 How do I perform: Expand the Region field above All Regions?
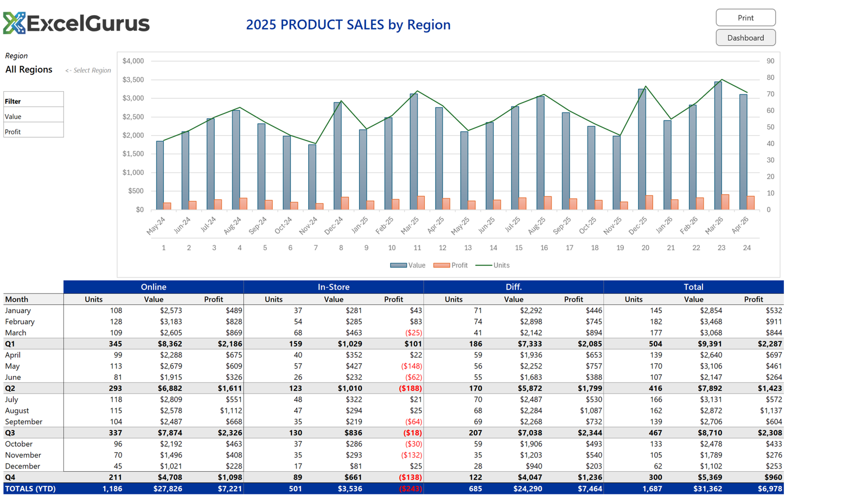pyautogui.click(x=16, y=55)
